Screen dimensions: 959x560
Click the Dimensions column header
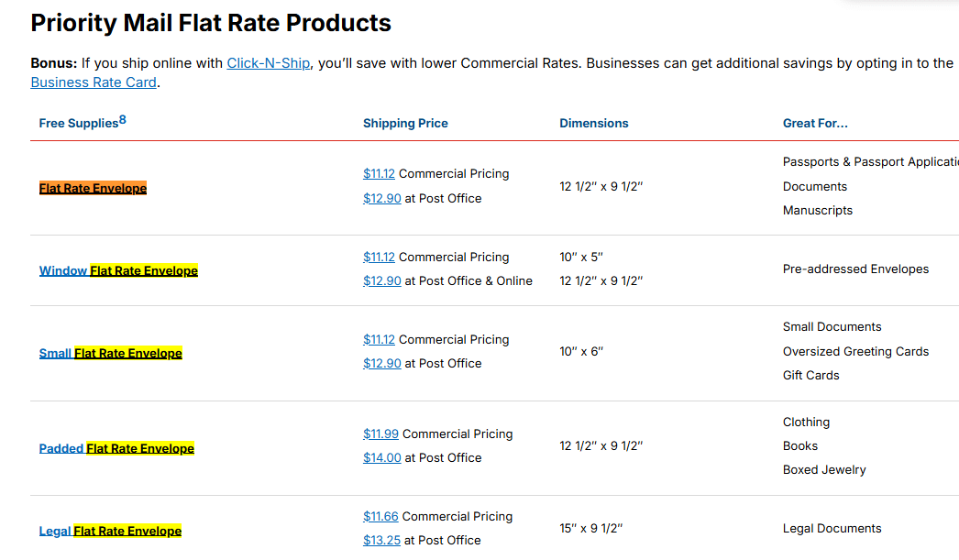594,124
